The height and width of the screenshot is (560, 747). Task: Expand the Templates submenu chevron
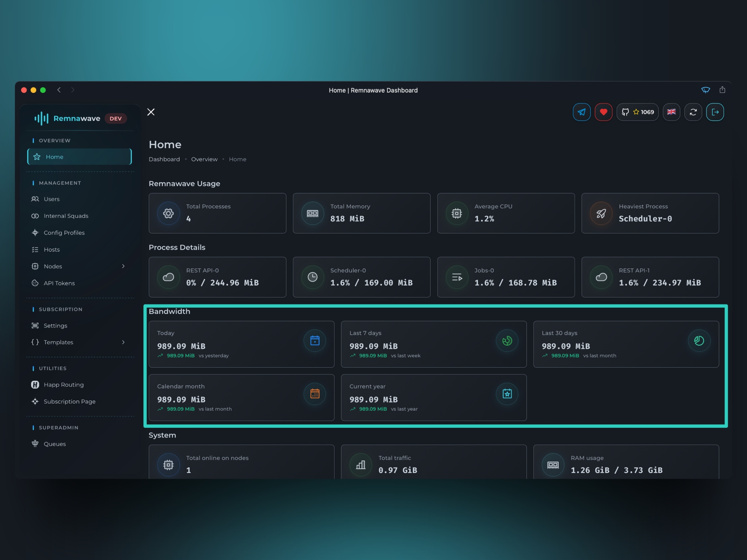(123, 342)
